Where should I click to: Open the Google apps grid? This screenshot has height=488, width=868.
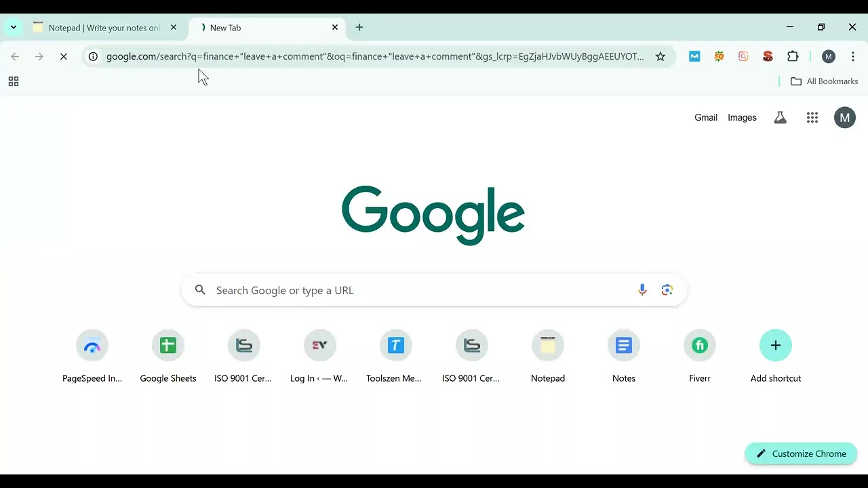[x=812, y=117]
